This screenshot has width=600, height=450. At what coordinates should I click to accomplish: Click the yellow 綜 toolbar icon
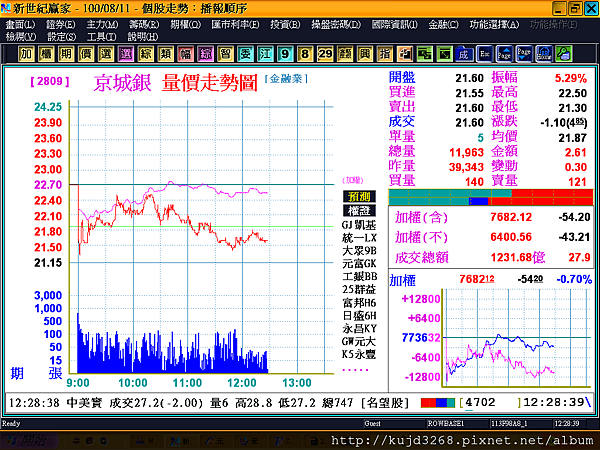click(145, 54)
